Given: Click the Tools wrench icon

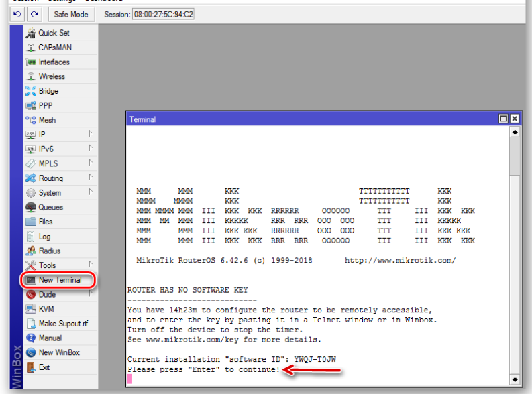Looking at the screenshot, I should 31,265.
